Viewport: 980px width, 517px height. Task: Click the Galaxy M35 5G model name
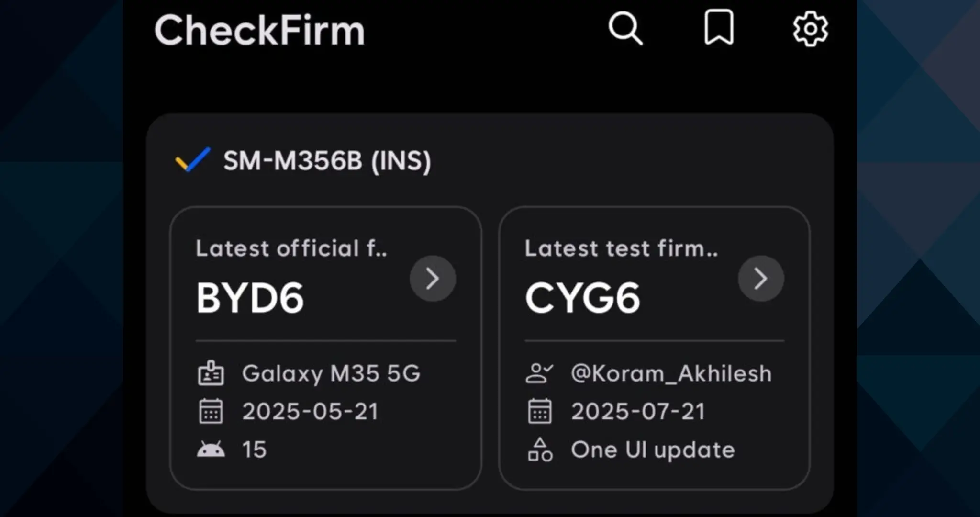point(331,373)
